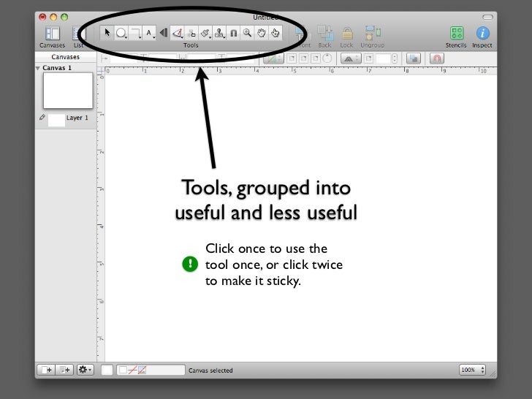Toggle the Canvases sidebar button
Image resolution: width=532 pixels, height=399 pixels.
[53, 37]
